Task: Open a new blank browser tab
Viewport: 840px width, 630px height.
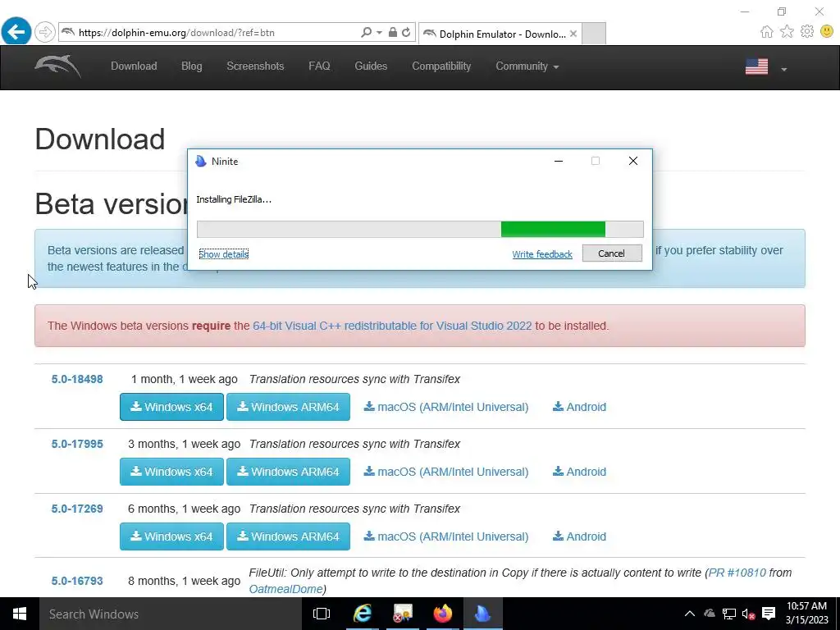Action: (x=594, y=33)
